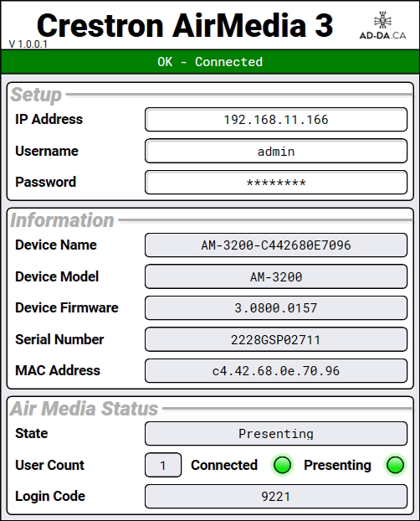The width and height of the screenshot is (420, 521).
Task: Click the Crestron AirMedia 3 title
Action: coord(185,25)
